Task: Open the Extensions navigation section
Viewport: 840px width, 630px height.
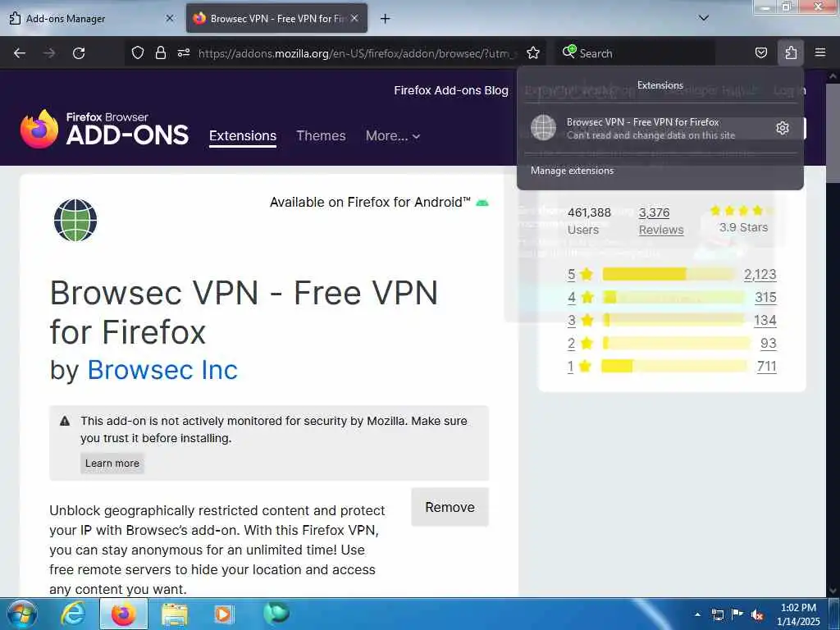Action: pyautogui.click(x=243, y=136)
